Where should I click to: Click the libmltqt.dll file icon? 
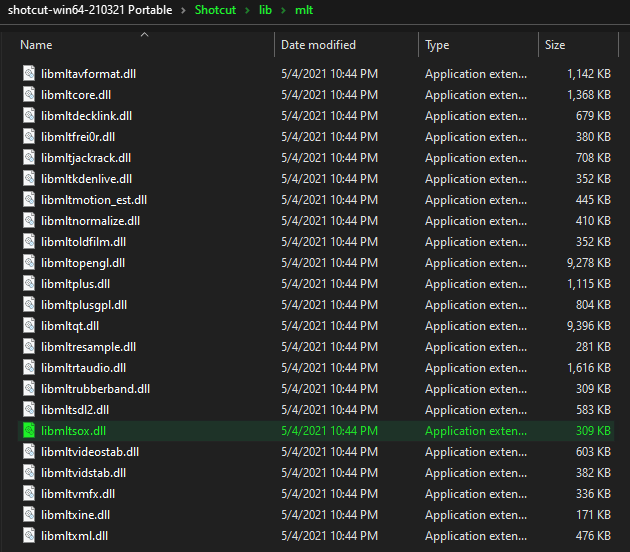(x=29, y=325)
